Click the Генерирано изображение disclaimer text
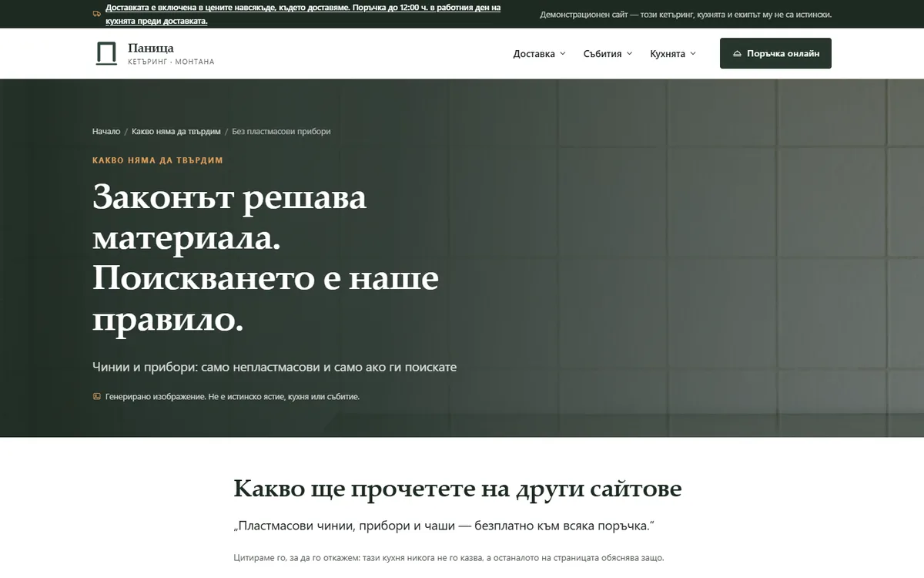This screenshot has width=924, height=578. (x=232, y=397)
